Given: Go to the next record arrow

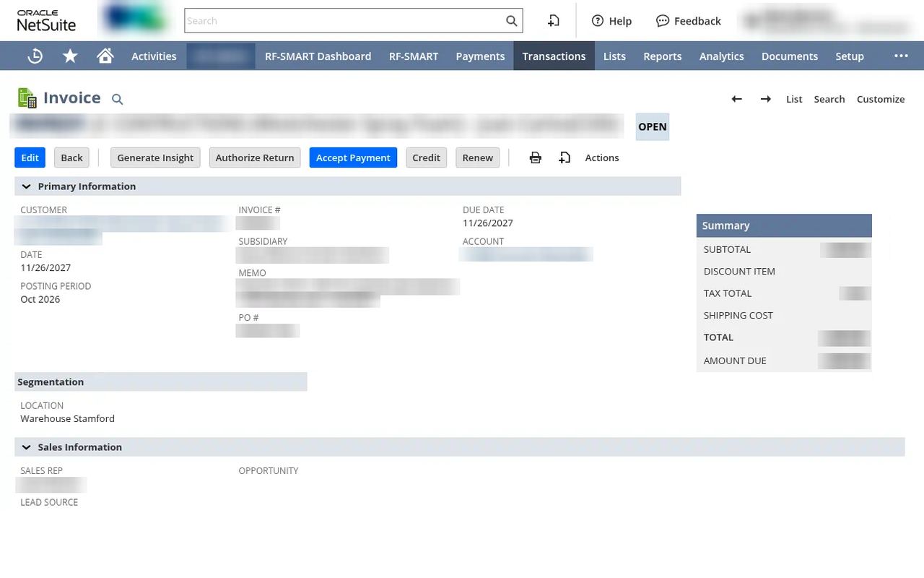Looking at the screenshot, I should pyautogui.click(x=766, y=99).
